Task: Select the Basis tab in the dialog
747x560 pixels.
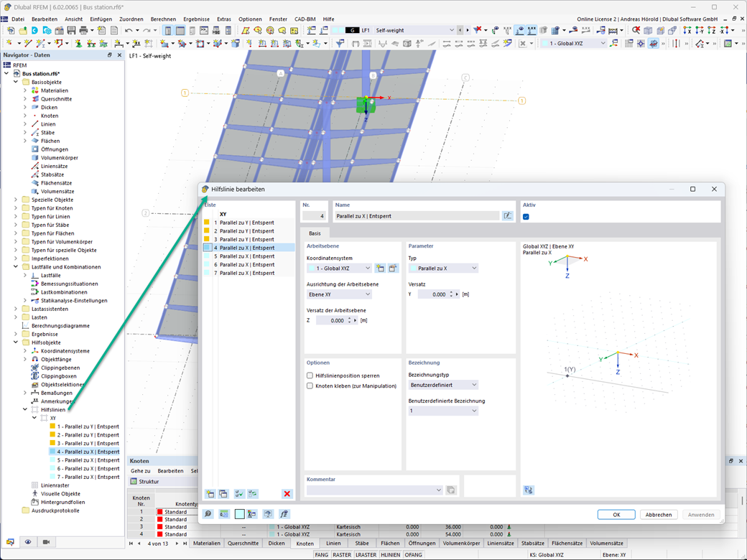Action: (x=315, y=233)
